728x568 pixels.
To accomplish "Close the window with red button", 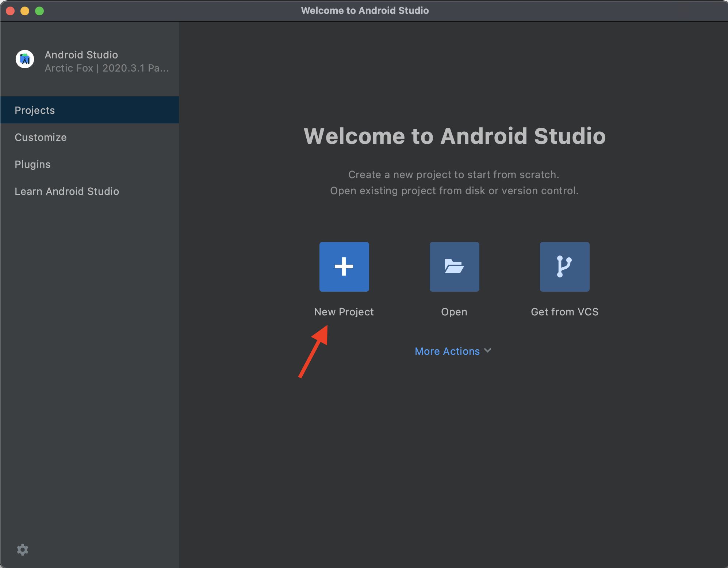I will 10,11.
